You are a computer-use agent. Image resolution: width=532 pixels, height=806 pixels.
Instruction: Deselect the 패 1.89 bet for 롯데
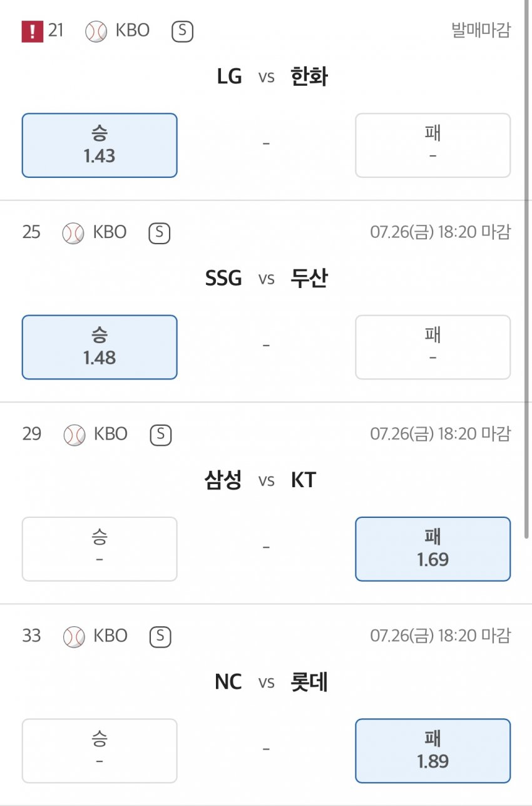point(432,750)
